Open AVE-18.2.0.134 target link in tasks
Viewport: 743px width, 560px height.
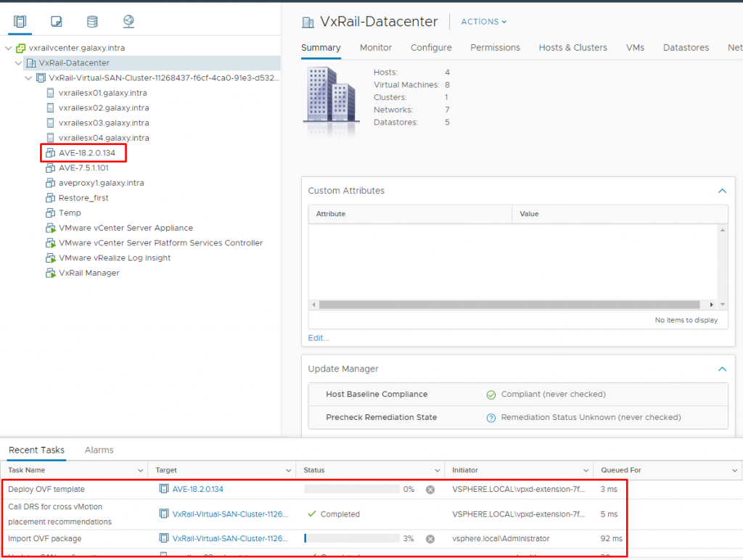[x=197, y=490]
